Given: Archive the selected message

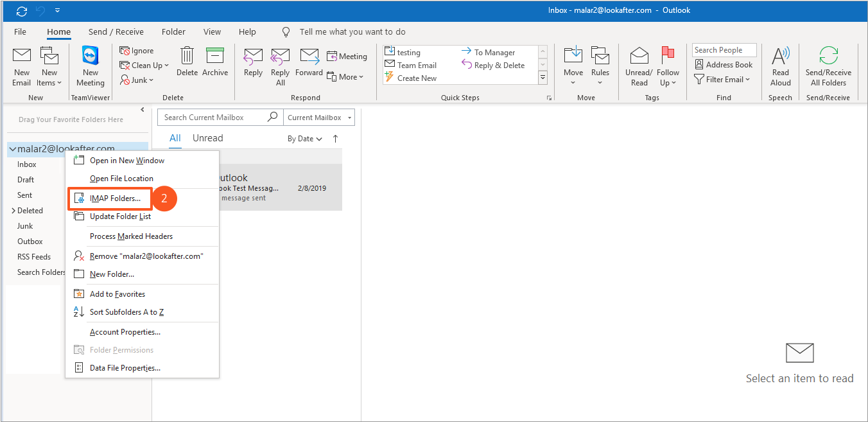Looking at the screenshot, I should (x=215, y=62).
